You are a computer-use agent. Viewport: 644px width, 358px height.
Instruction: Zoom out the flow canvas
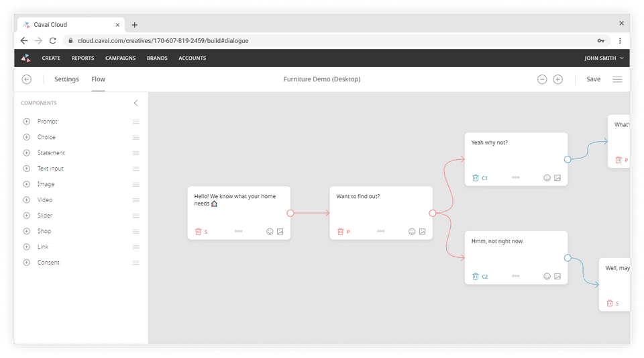(x=542, y=79)
